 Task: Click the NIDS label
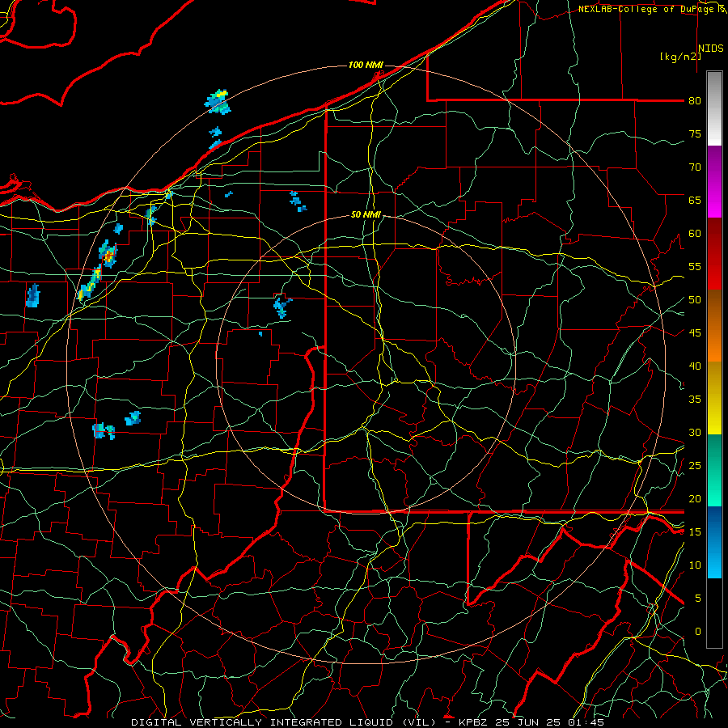710,48
